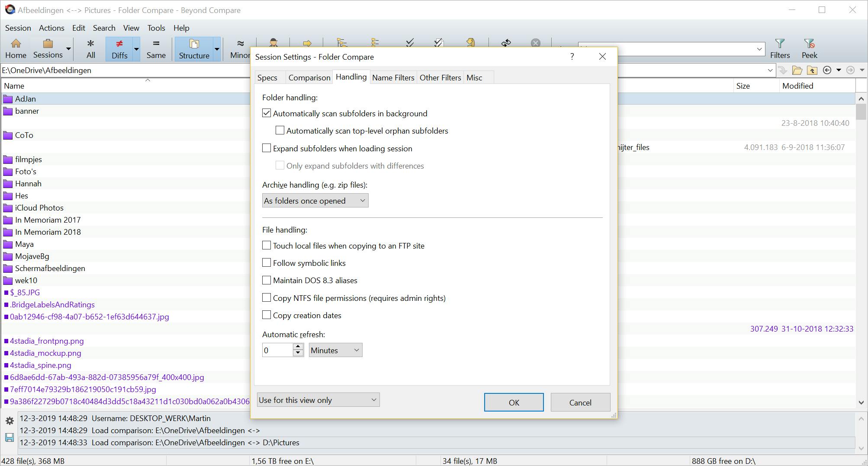
Task: Open the 'Use for this view only' dropdown
Action: (318, 400)
